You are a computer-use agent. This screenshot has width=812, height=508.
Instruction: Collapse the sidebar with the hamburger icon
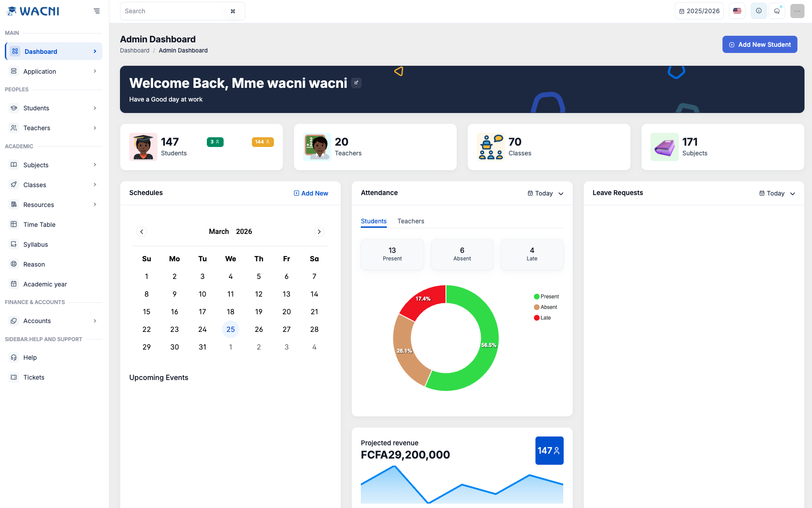click(97, 11)
